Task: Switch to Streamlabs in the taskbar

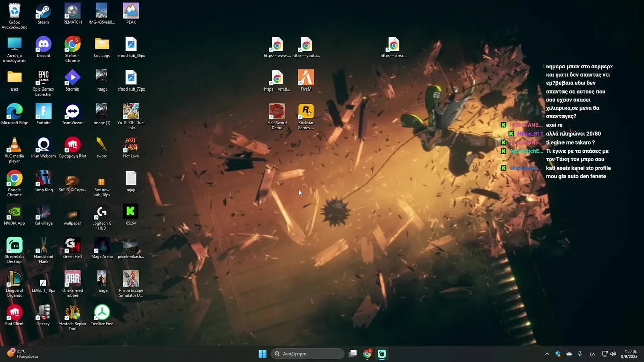Action: (382, 354)
